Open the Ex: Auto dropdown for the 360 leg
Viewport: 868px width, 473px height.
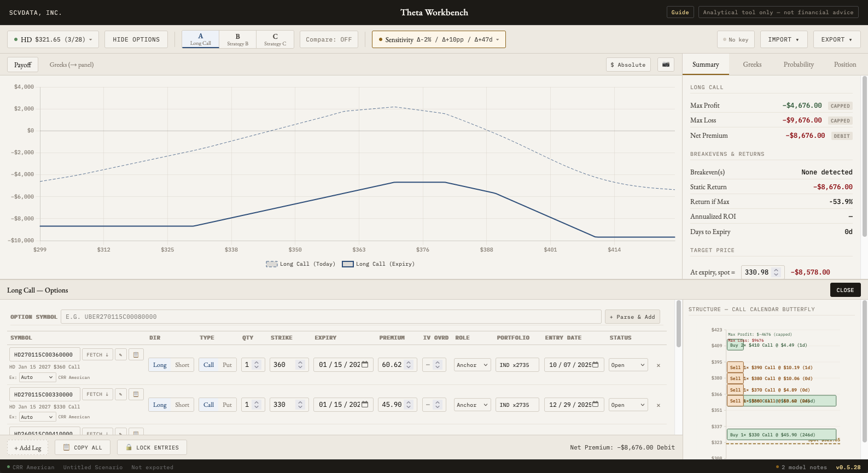(37, 377)
